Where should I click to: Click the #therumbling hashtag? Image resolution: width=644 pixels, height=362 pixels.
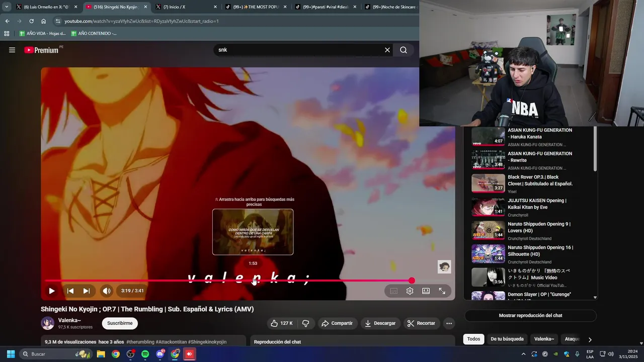tap(140, 342)
